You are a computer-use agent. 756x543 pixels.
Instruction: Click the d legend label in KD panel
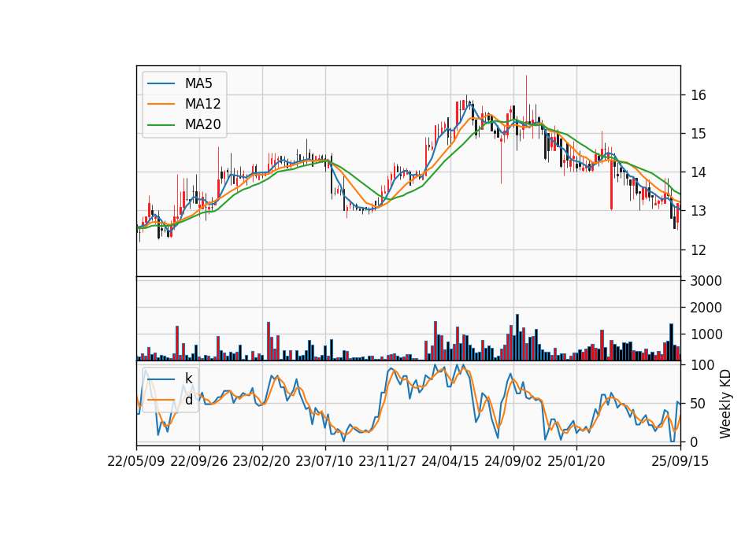click(188, 400)
